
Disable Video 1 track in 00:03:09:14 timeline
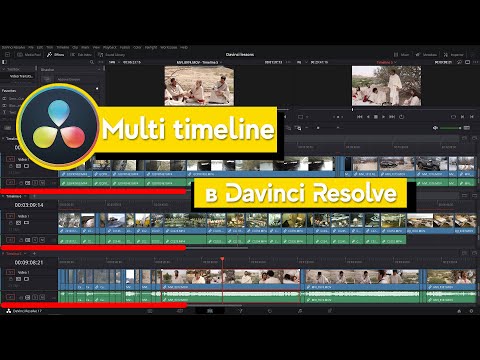[26, 222]
